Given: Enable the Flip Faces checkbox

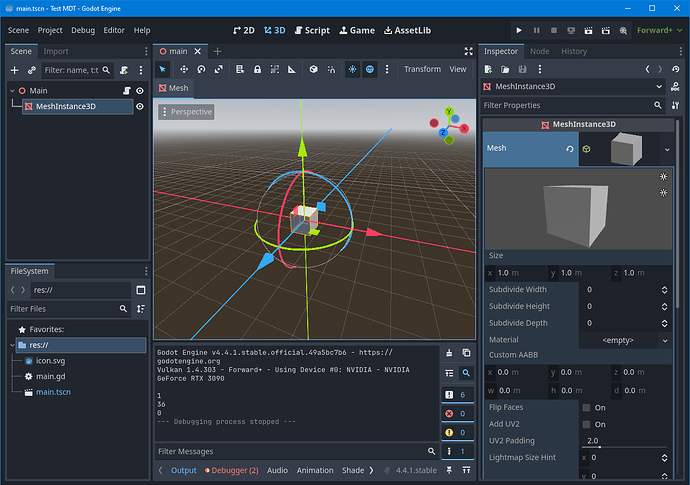Looking at the screenshot, I should [586, 408].
